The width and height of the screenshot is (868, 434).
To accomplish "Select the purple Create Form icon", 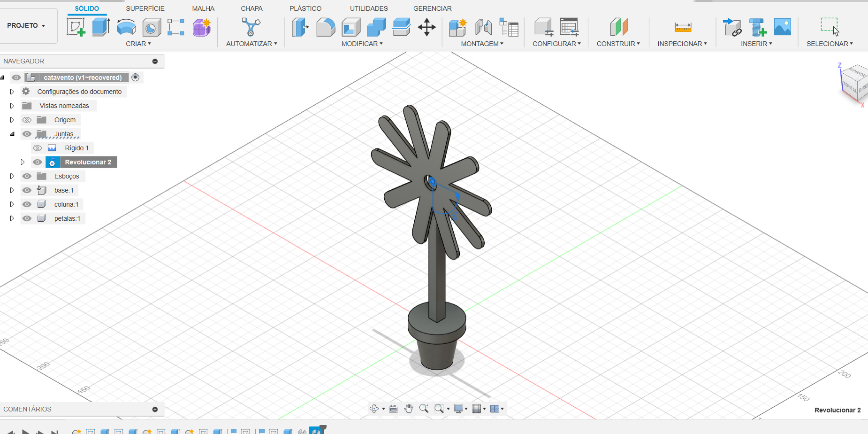I will click(x=202, y=27).
